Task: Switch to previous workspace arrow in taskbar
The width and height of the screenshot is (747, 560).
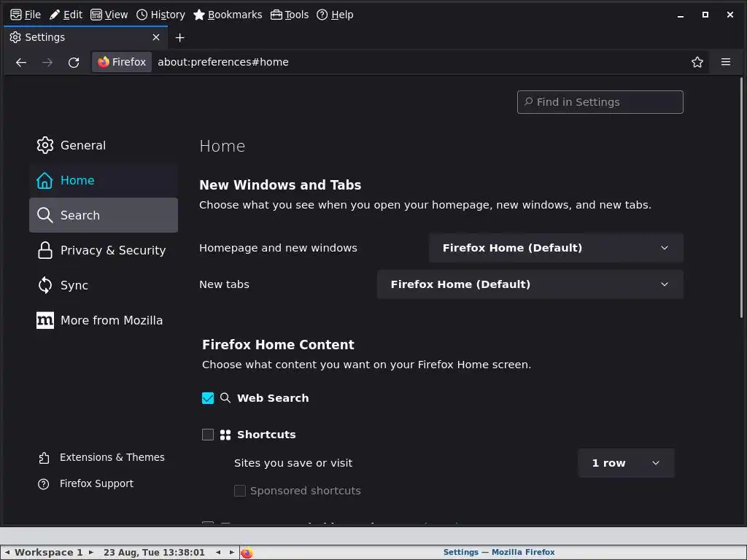Action: click(x=7, y=553)
